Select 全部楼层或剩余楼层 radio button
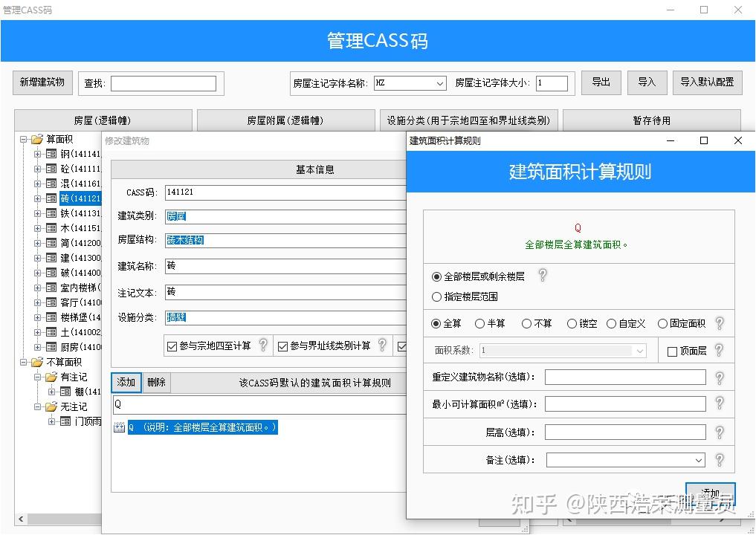Image resolution: width=756 pixels, height=535 pixels. 436,276
